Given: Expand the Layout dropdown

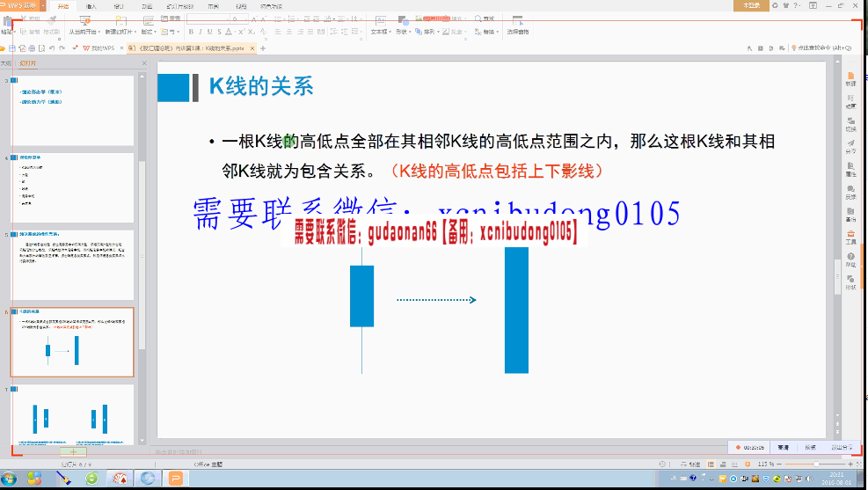Looking at the screenshot, I should click(x=149, y=33).
